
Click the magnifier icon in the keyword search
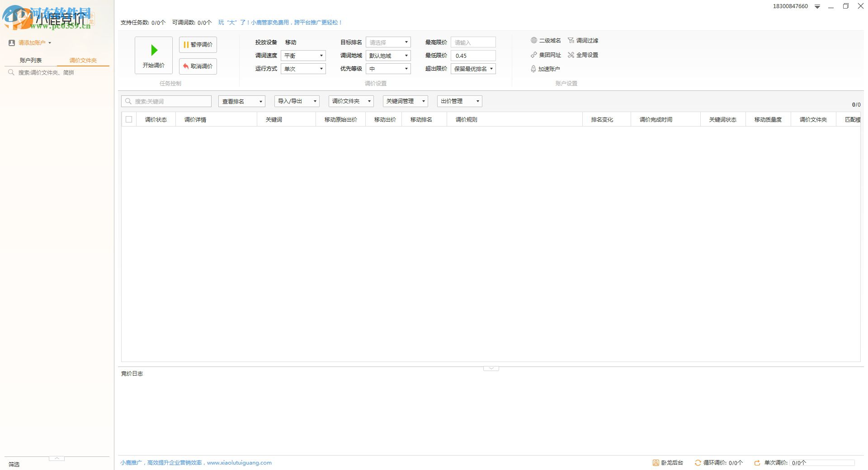(x=128, y=101)
